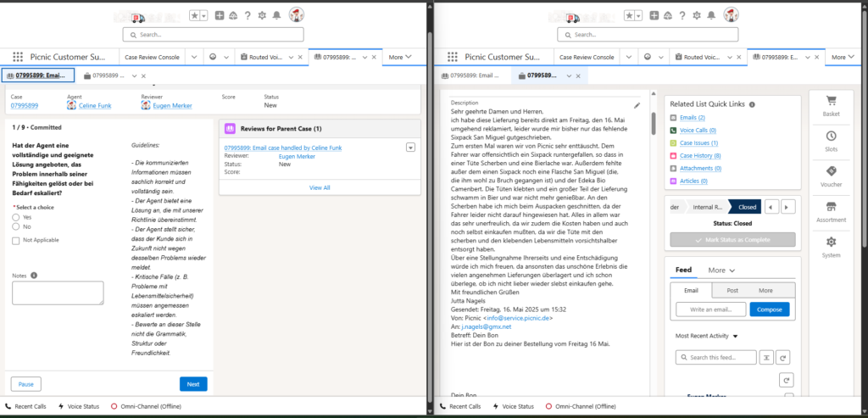Screen dimensions: 868x418
Task: Expand the Most Recent Activity sort dropdown
Action: 735,337
